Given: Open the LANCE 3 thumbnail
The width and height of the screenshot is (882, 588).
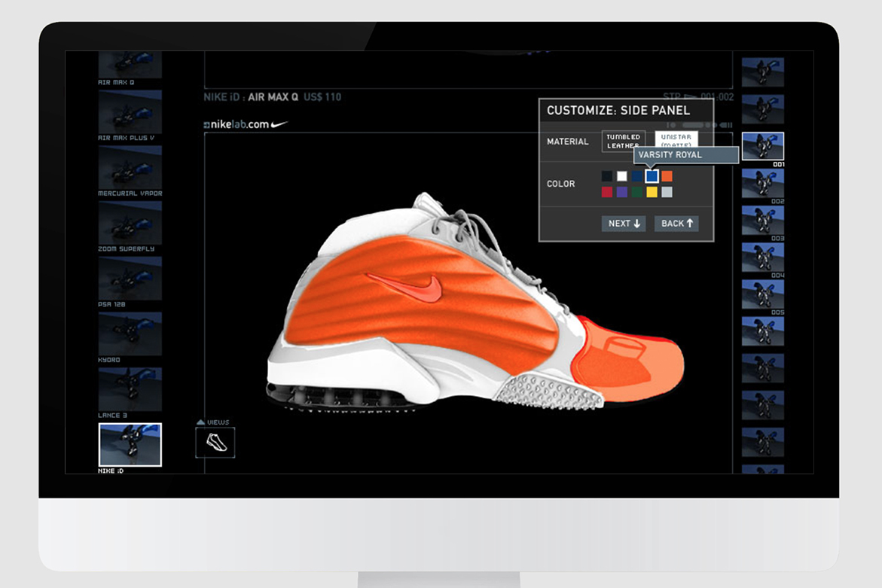Looking at the screenshot, I should point(130,389).
